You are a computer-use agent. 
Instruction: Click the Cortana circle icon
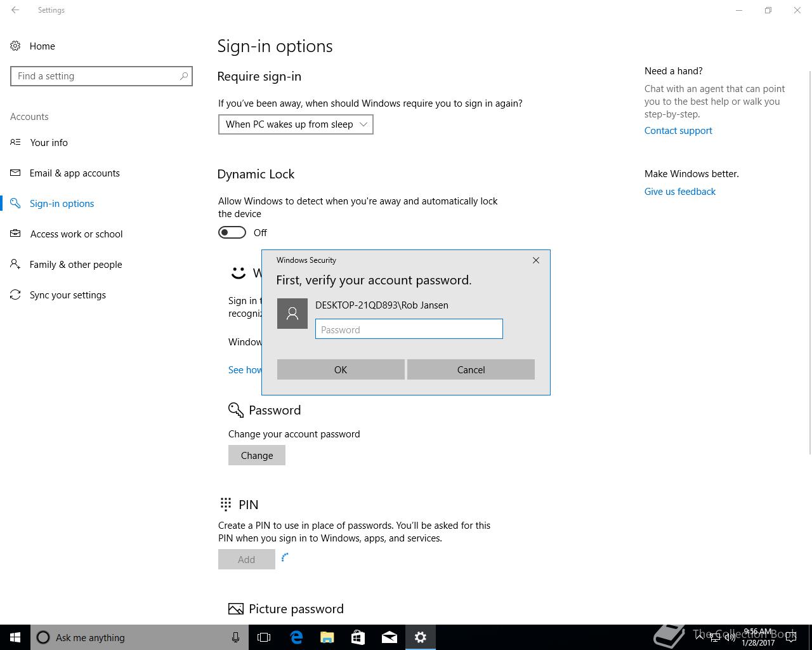coord(43,637)
